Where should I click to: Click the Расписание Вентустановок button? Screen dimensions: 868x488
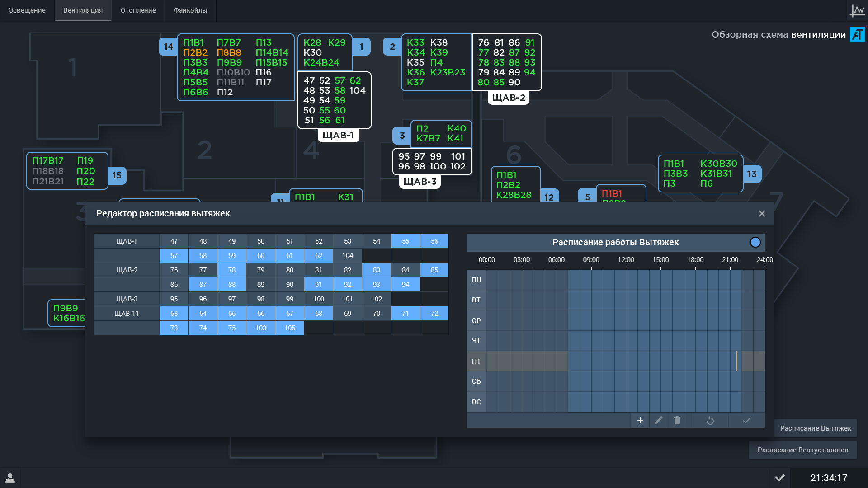pyautogui.click(x=802, y=450)
